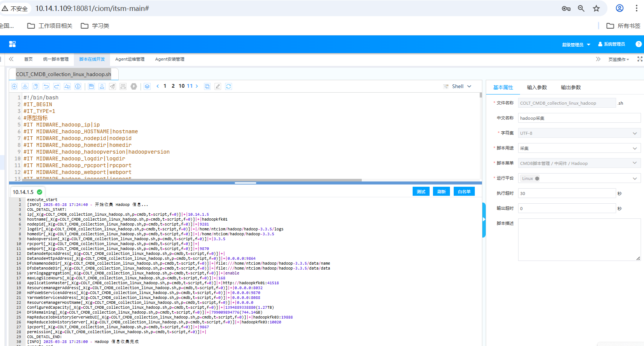Image resolution: width=644 pixels, height=346 pixels.
Task: Save the script with the floppy disk icon
Action: pyautogui.click(x=91, y=86)
